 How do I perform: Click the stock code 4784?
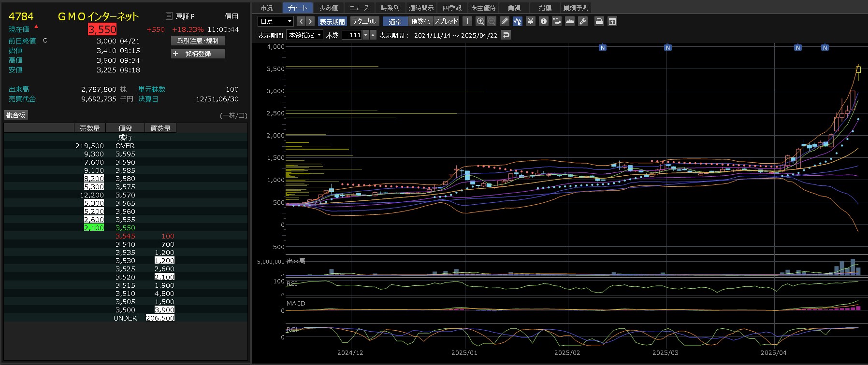pos(21,16)
